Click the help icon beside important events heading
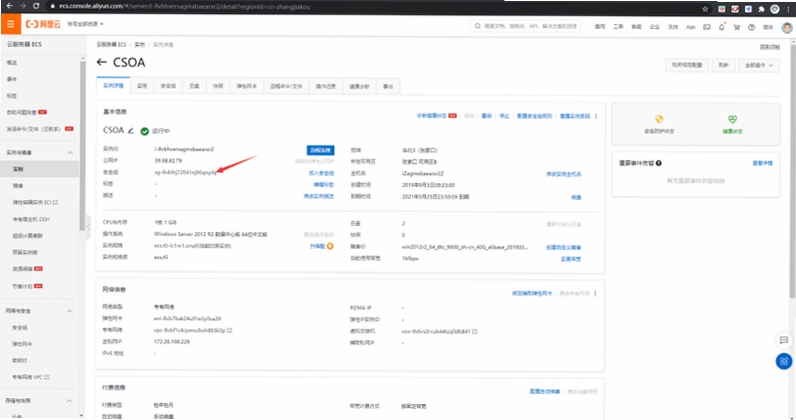796x420 pixels. (x=658, y=163)
